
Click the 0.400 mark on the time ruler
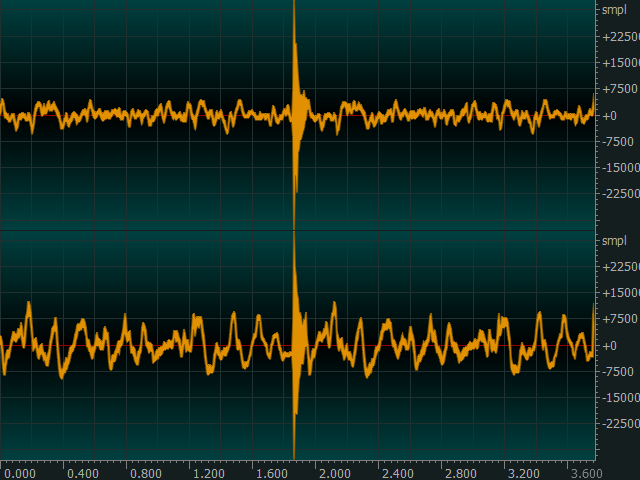82,472
